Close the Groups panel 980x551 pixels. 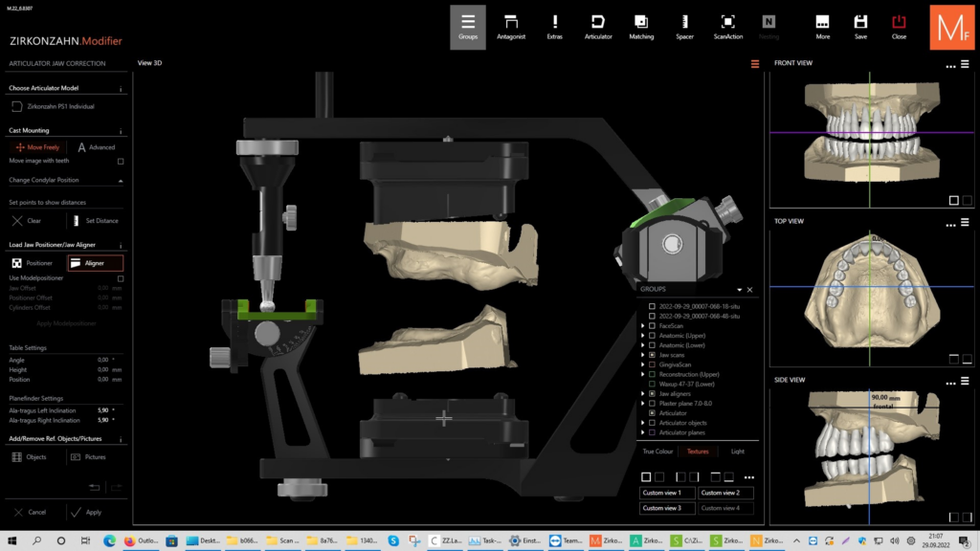750,290
